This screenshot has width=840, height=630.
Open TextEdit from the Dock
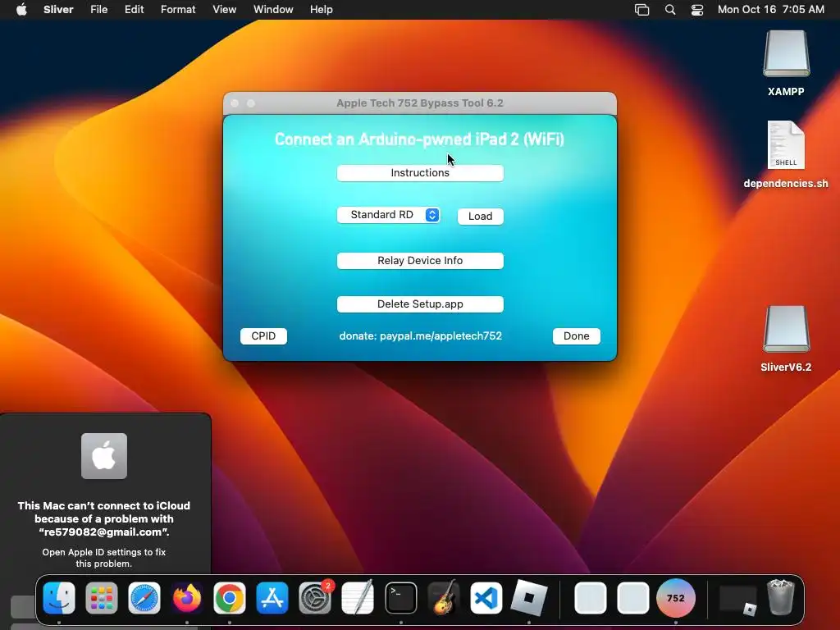click(358, 598)
